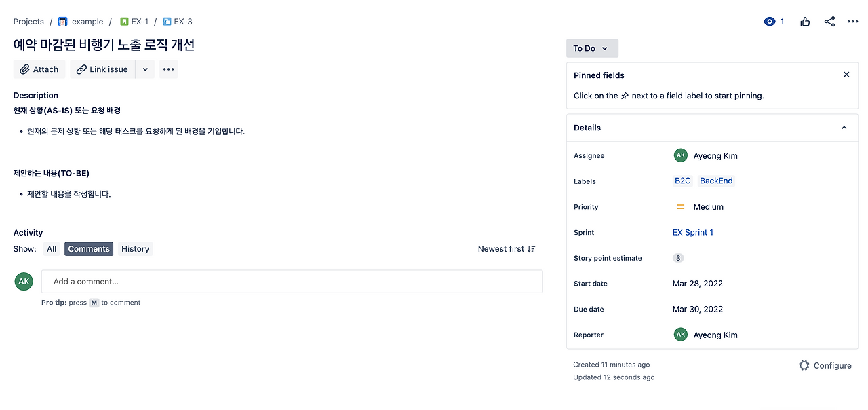Expand the Link issue dropdown arrow
The image size is (868, 410).
pyautogui.click(x=145, y=69)
